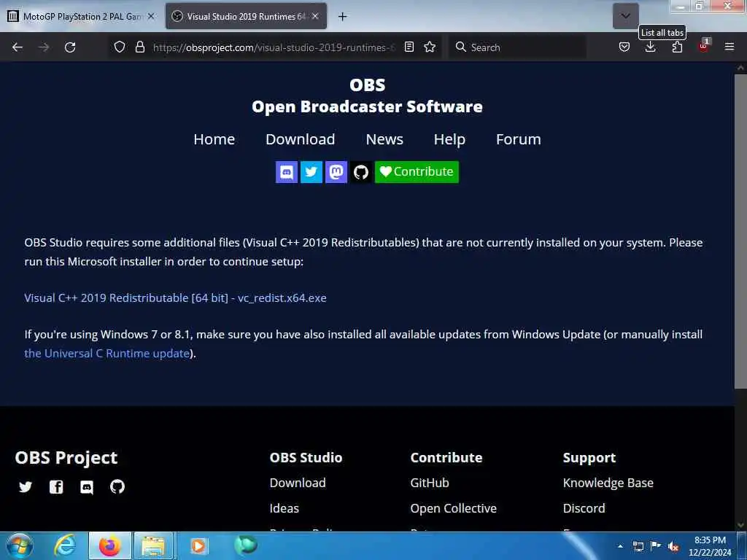Click the OBS Open Broadcaster Software title
Viewport: 747px width, 560px height.
pos(367,96)
